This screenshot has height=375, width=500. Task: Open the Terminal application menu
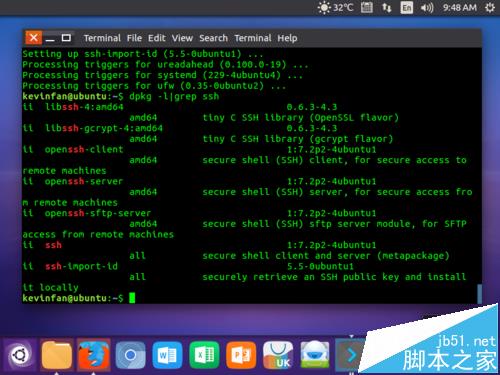tap(102, 38)
